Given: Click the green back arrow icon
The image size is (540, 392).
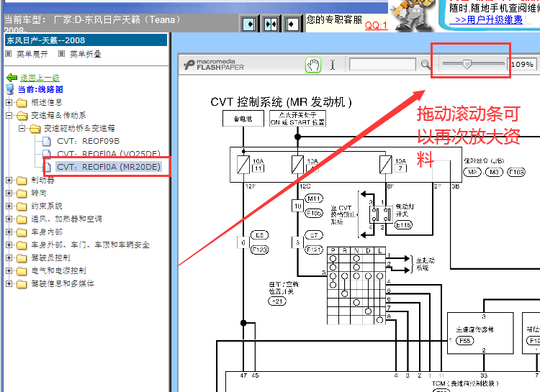Looking at the screenshot, I should coord(12,78).
